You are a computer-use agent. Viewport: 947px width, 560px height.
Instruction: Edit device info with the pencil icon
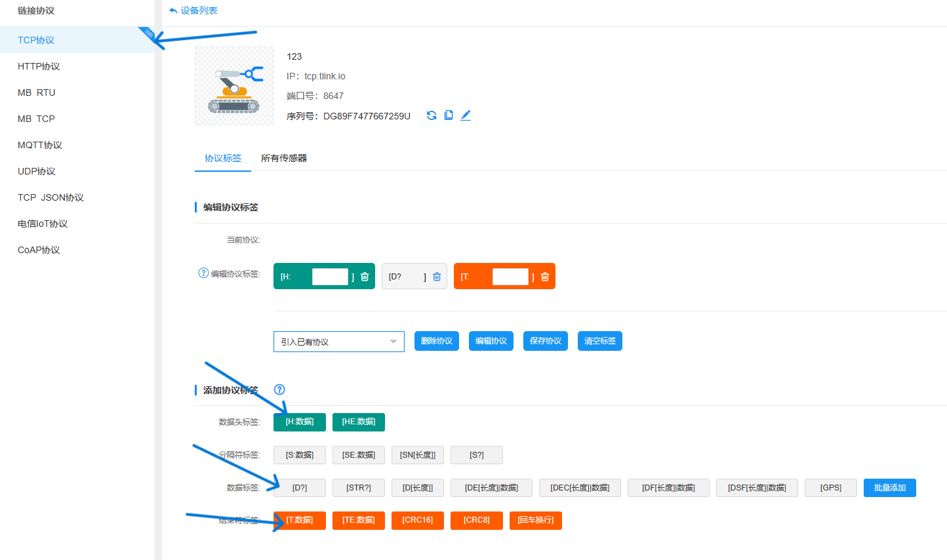pos(466,115)
